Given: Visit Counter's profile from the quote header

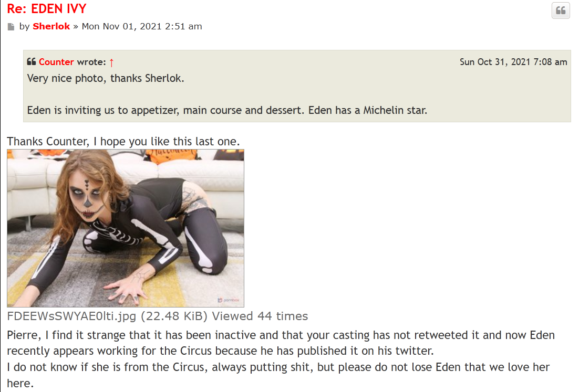Looking at the screenshot, I should tap(56, 62).
